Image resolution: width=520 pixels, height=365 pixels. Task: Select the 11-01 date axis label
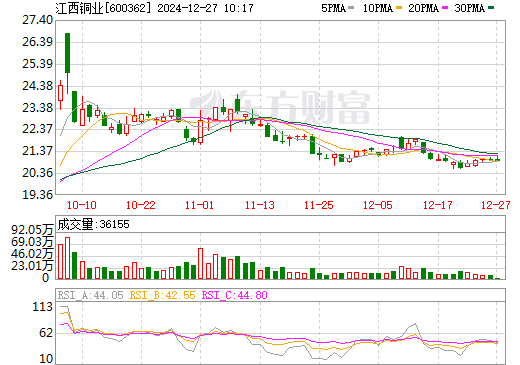tap(199, 205)
